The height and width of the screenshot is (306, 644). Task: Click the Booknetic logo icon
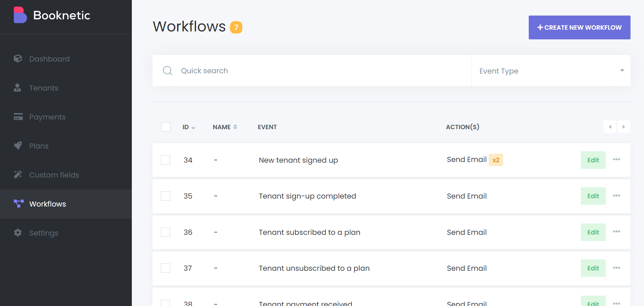[20, 15]
